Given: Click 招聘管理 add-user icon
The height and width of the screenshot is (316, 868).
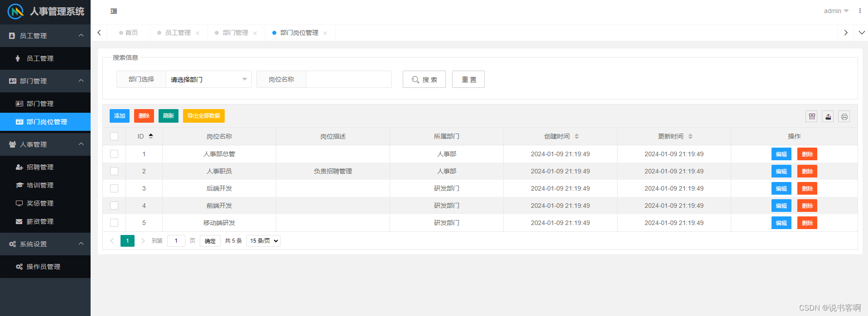Looking at the screenshot, I should tap(19, 167).
